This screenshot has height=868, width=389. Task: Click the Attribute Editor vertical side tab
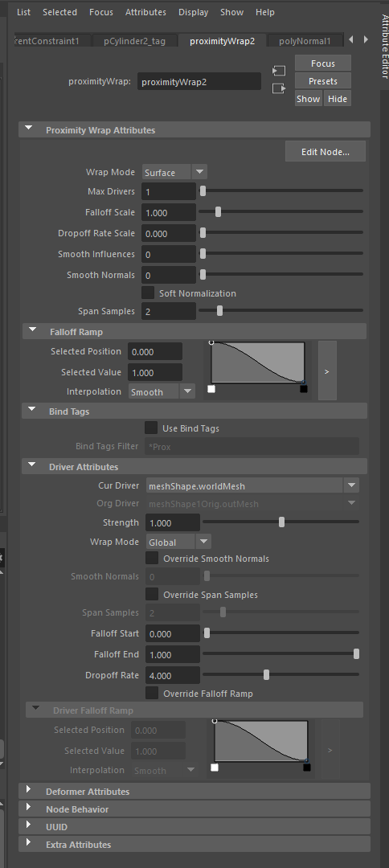[x=384, y=47]
